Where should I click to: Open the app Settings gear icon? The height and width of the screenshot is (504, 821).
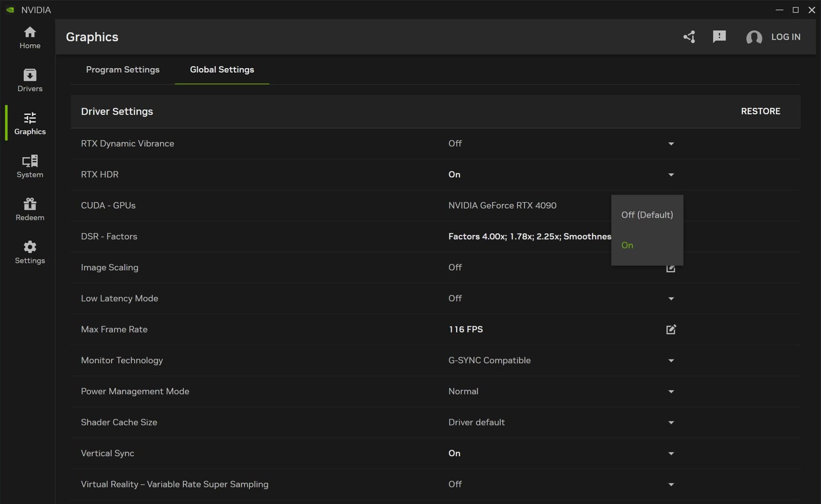[29, 252]
